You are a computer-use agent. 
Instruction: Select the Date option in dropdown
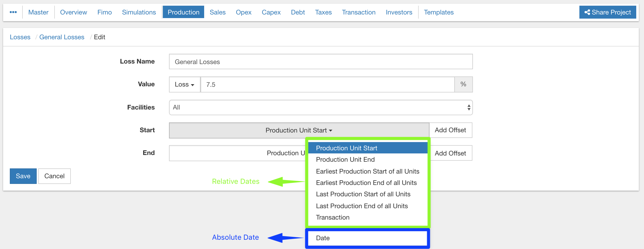click(x=323, y=238)
